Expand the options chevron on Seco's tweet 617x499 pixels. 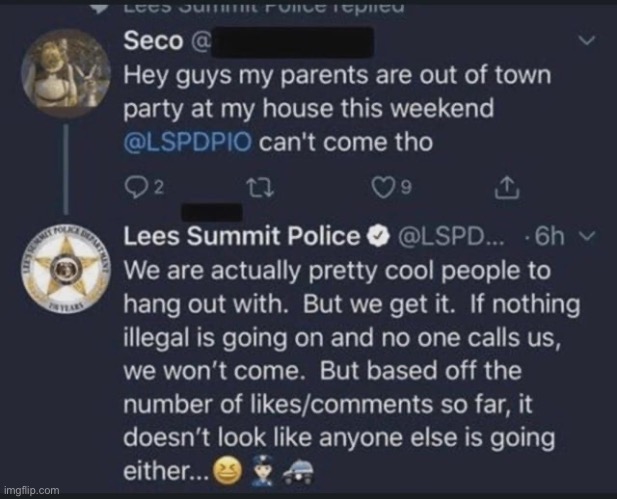[x=589, y=42]
